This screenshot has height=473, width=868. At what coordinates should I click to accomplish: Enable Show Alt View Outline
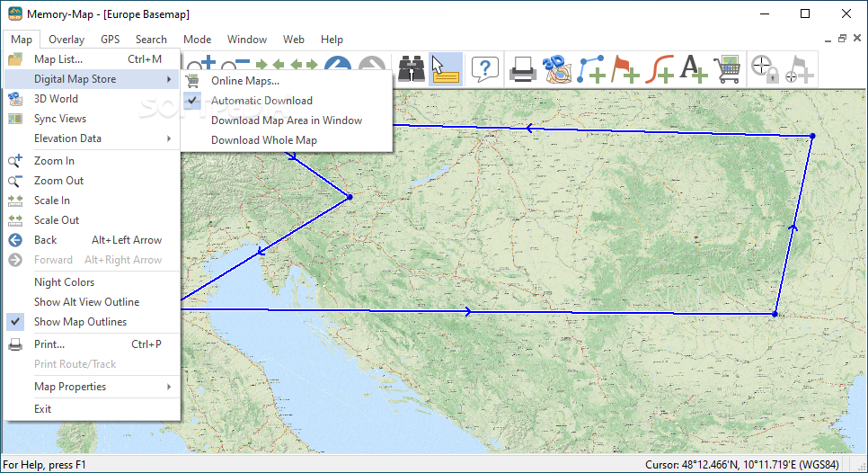87,302
